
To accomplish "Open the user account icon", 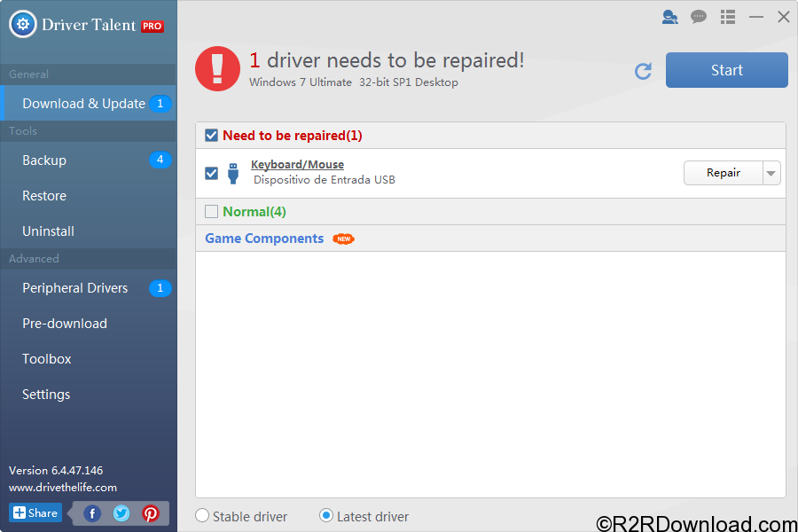I will [x=669, y=17].
